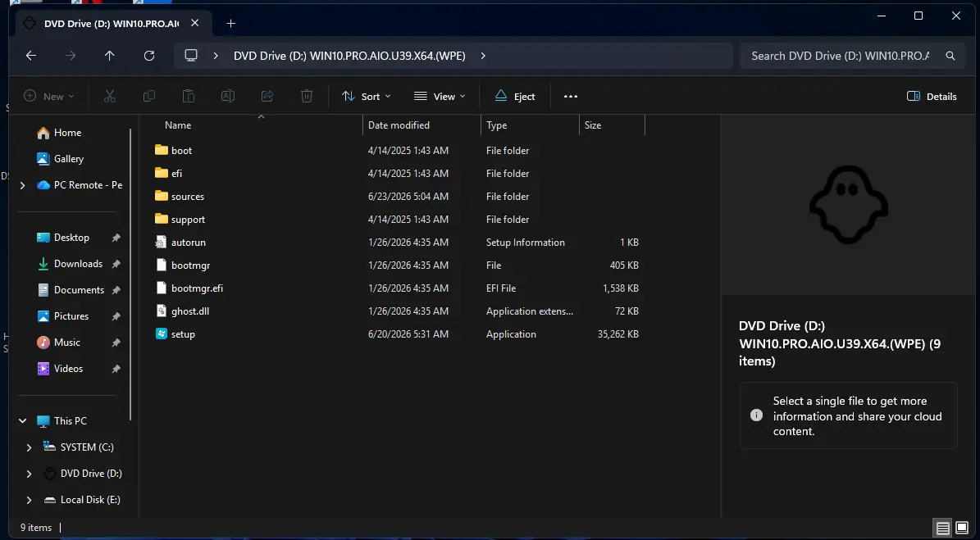980x540 pixels.
Task: Click the setup application icon
Action: point(162,334)
